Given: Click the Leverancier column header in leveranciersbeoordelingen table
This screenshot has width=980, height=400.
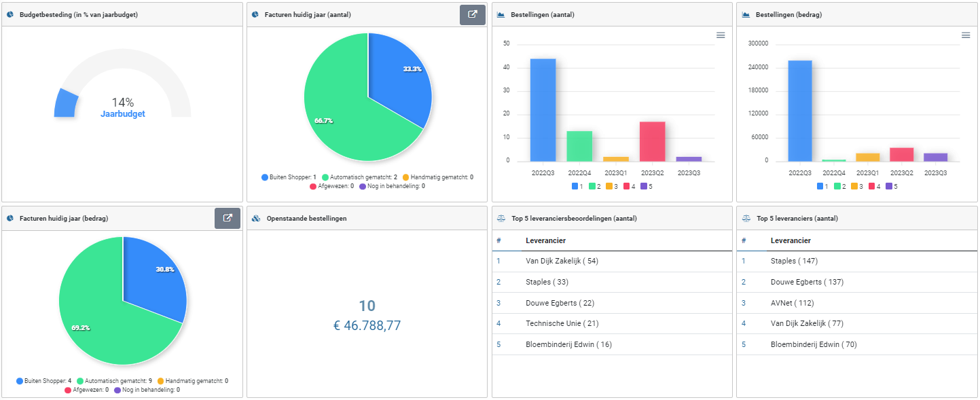Looking at the screenshot, I should click(545, 240).
